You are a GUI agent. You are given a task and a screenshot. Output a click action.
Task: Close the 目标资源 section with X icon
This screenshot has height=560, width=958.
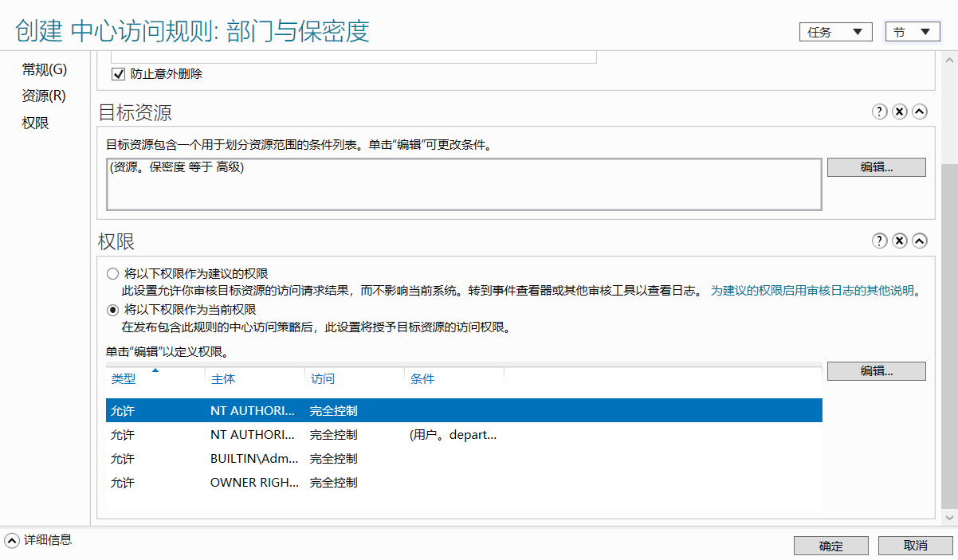click(900, 112)
